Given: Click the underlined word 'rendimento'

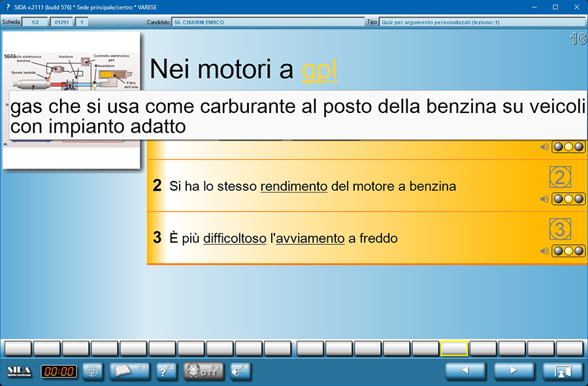Looking at the screenshot, I should (x=293, y=187).
